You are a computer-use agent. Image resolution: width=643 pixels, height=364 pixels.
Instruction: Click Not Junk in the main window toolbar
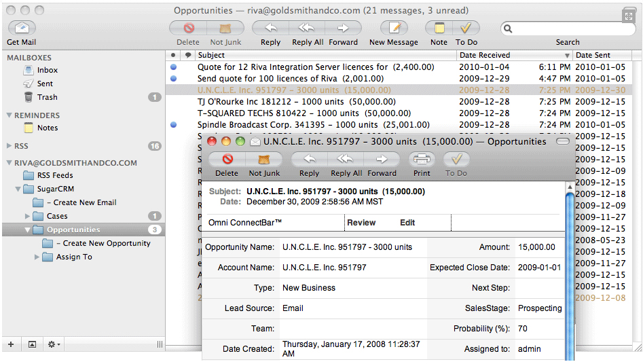click(x=225, y=28)
